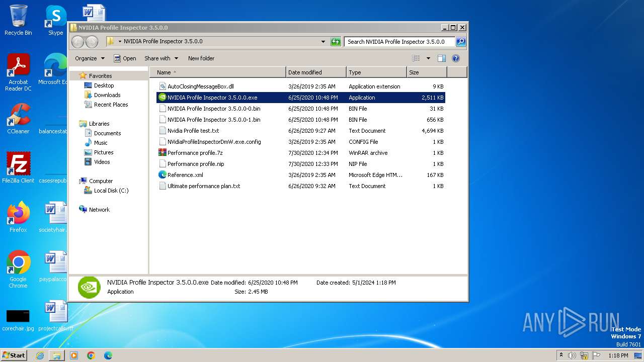Refresh the folder view with green arrows button
Viewport: 644px width, 362px height.
click(x=336, y=42)
